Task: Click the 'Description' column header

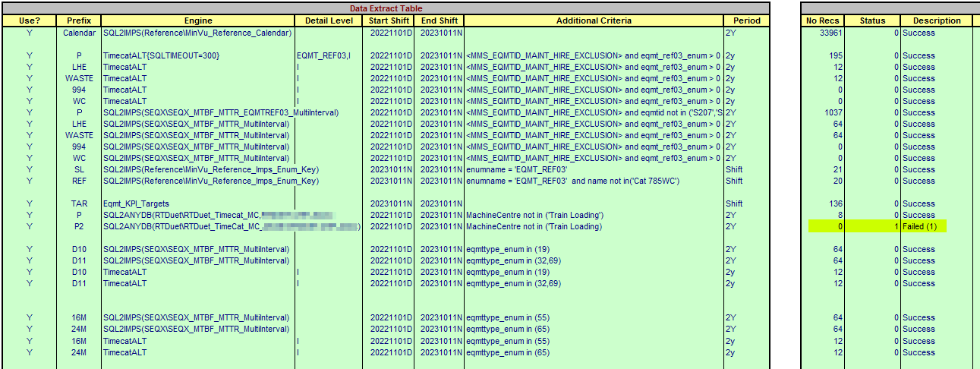Action: (936, 20)
